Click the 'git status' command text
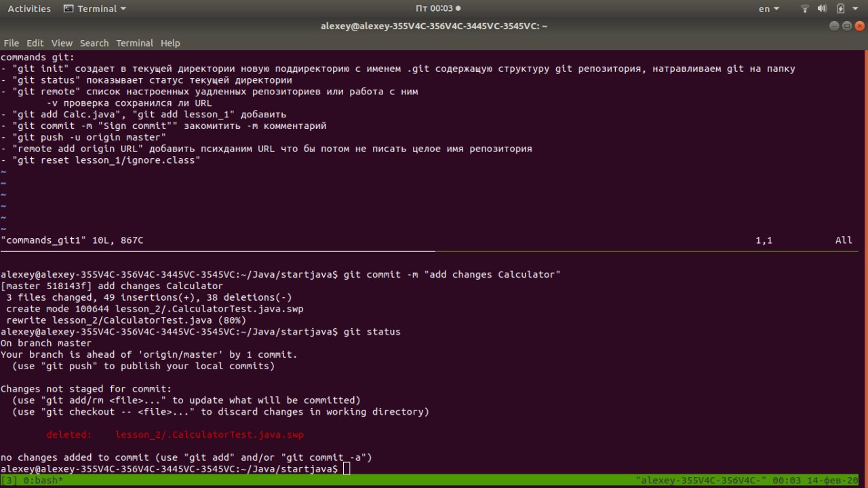The height and width of the screenshot is (488, 868). click(x=372, y=332)
